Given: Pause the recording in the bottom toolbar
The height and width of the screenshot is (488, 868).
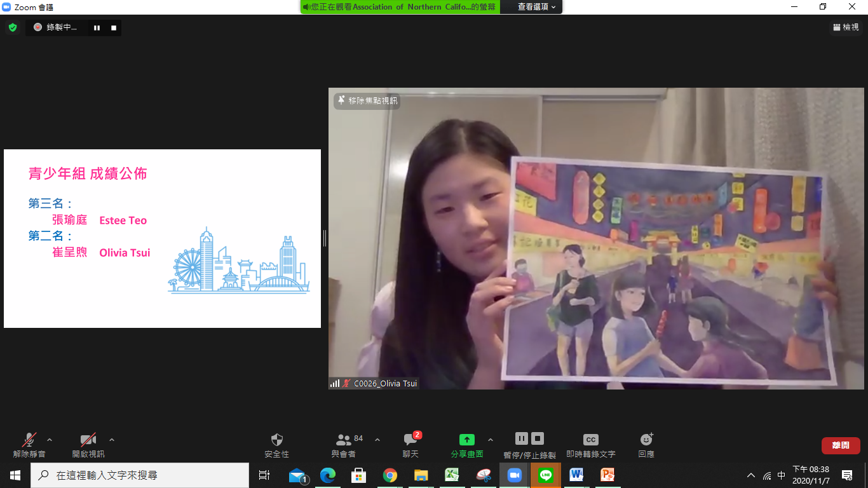Looking at the screenshot, I should pos(521,438).
